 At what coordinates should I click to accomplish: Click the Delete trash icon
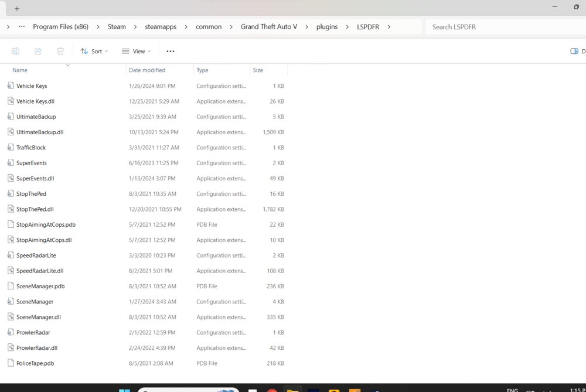coord(60,51)
